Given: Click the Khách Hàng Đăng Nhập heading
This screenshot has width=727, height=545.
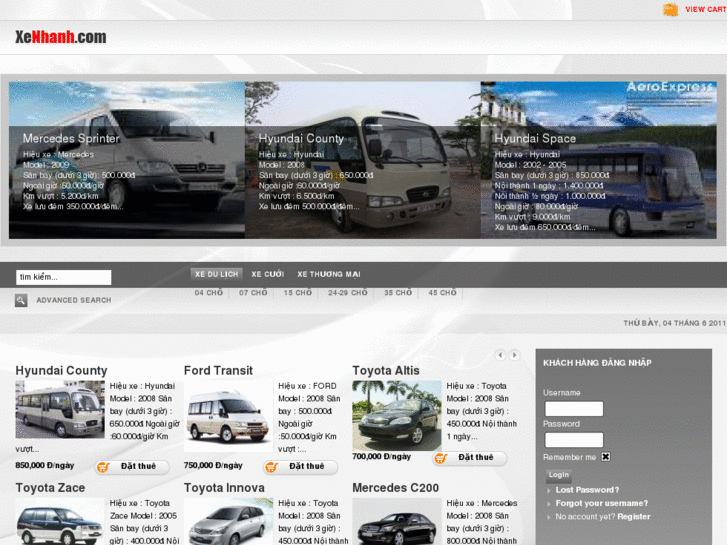Looking at the screenshot, I should tap(597, 363).
